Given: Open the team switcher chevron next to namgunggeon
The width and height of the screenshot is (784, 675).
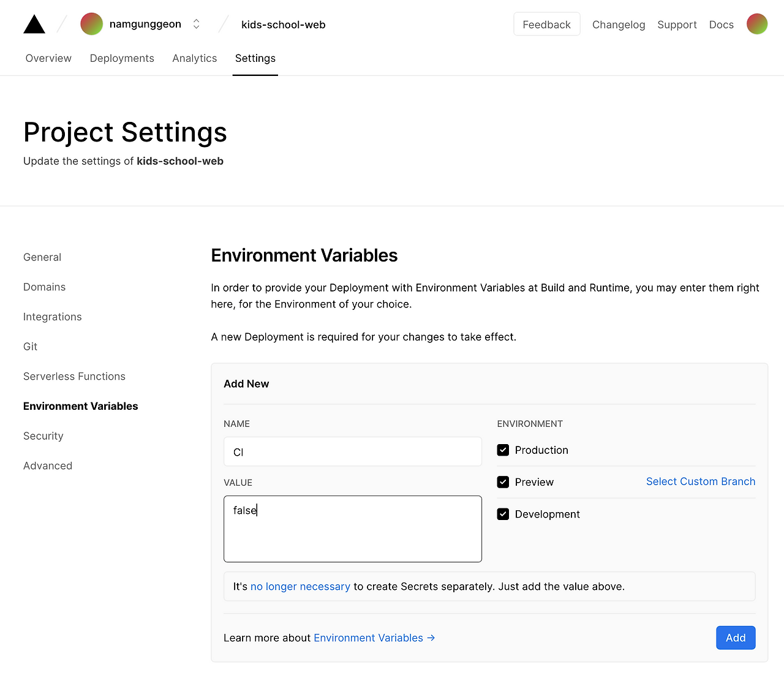Looking at the screenshot, I should (x=196, y=24).
